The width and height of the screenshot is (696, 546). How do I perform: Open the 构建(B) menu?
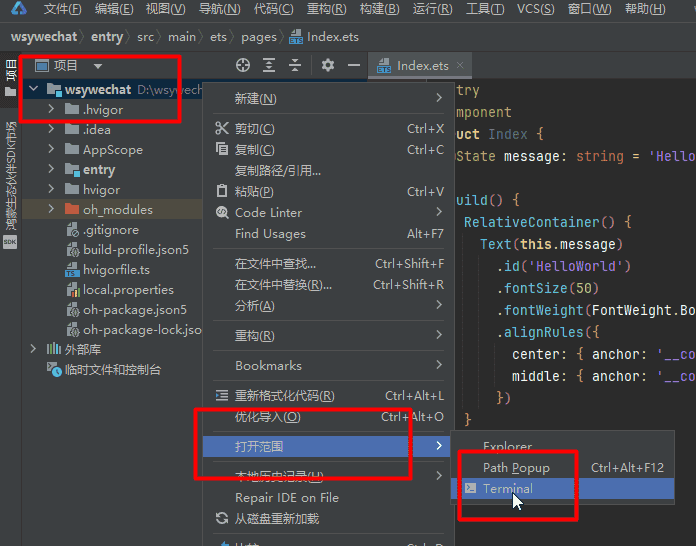coord(380,9)
